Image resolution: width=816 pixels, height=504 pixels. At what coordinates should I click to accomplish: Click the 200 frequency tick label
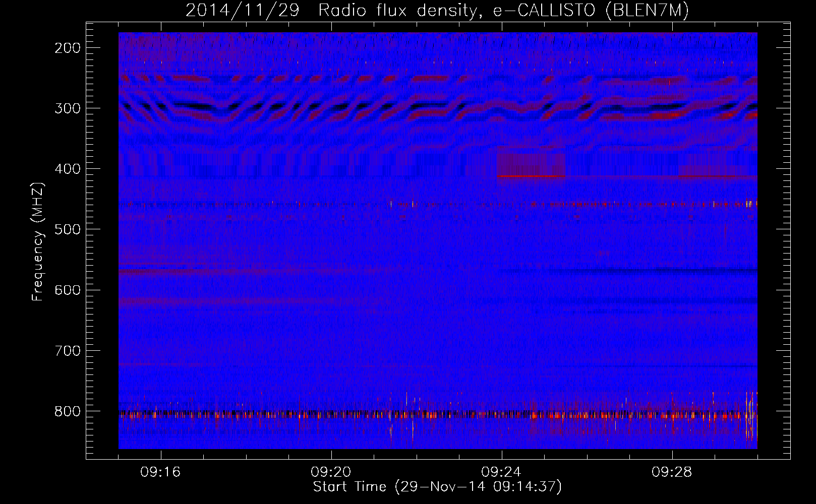(67, 48)
